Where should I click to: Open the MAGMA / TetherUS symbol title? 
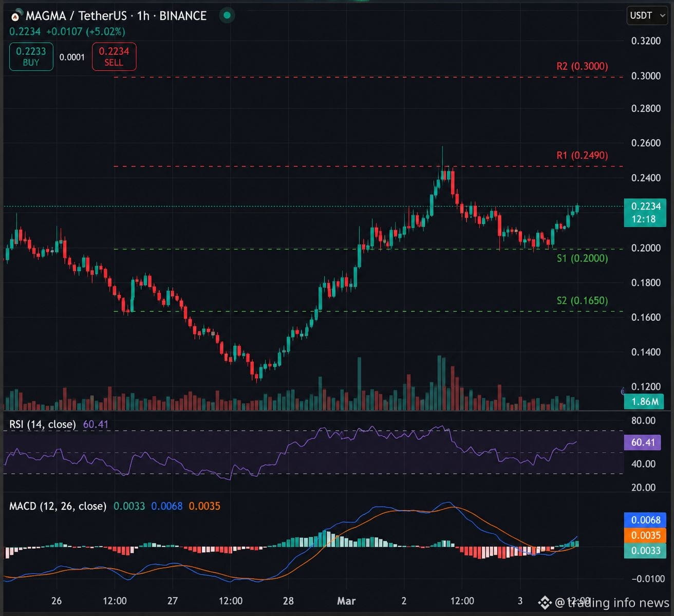(116, 16)
